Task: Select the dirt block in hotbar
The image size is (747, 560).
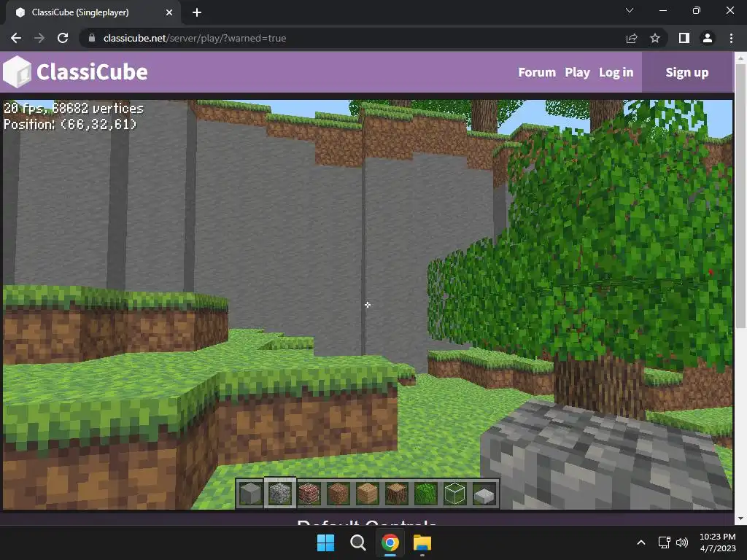Action: click(x=338, y=494)
